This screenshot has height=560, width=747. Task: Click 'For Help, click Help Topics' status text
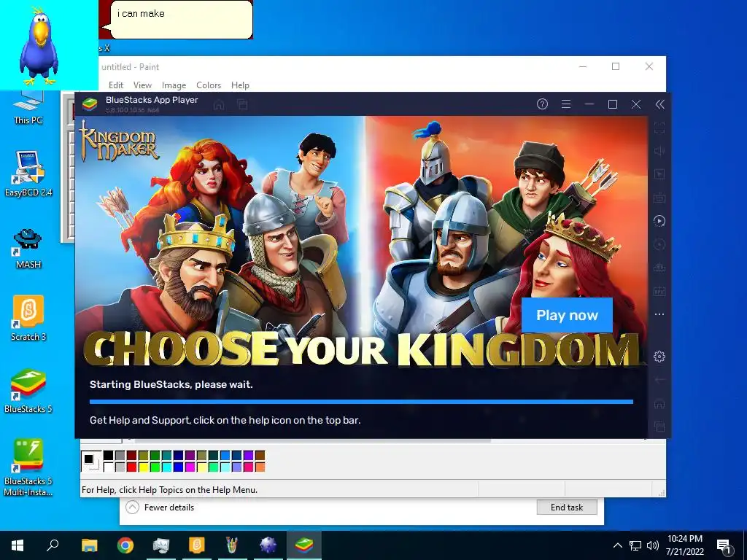169,489
